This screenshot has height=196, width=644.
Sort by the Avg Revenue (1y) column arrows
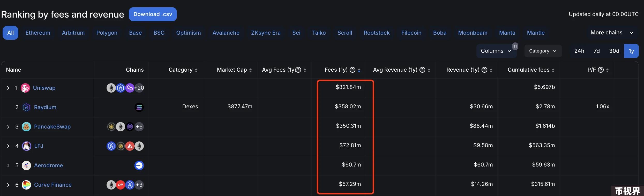point(429,70)
